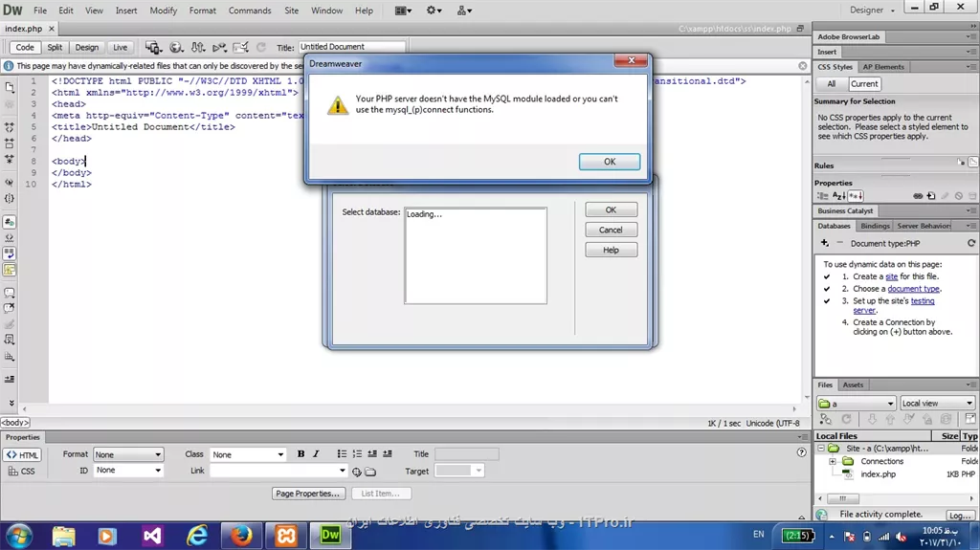Open the Log button in Files panel
The width and height of the screenshot is (980, 550).
click(x=960, y=516)
